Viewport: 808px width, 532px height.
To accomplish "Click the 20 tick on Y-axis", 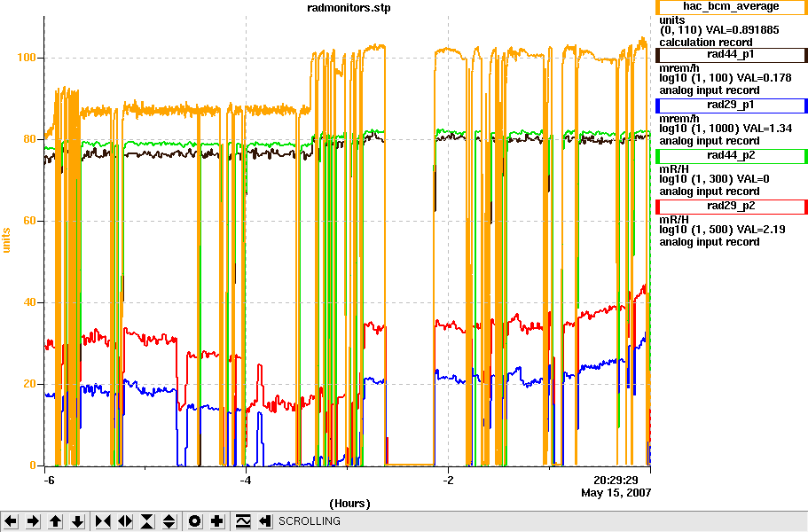I will [29, 384].
